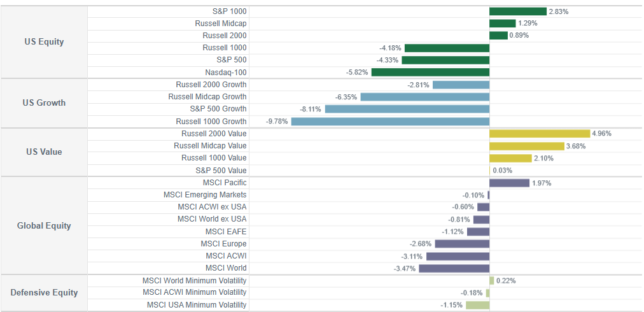Click the Russell Midcap row label
This screenshot has width=644, height=312.
pos(220,24)
